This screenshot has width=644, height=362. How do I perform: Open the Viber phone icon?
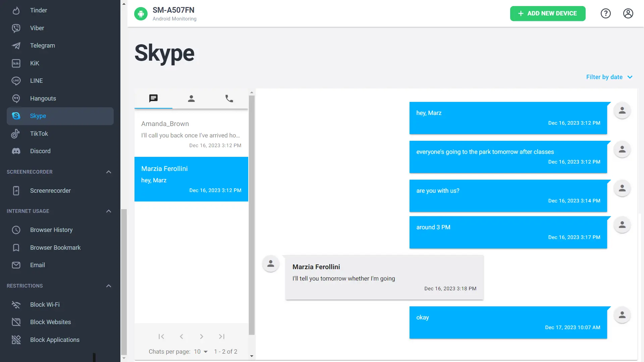click(x=16, y=28)
